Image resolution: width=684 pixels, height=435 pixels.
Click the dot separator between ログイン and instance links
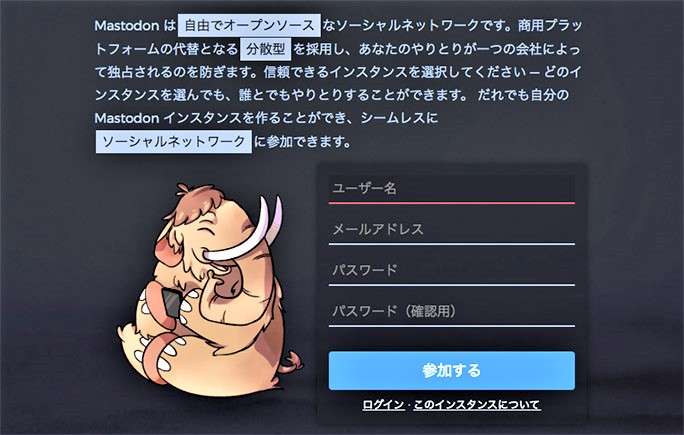[x=409, y=405]
